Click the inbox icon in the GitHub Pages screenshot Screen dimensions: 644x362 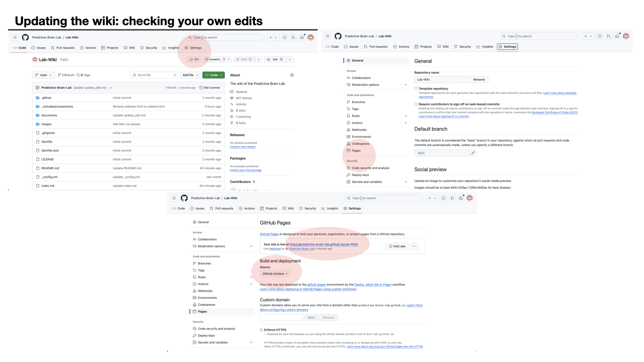pos(461,198)
